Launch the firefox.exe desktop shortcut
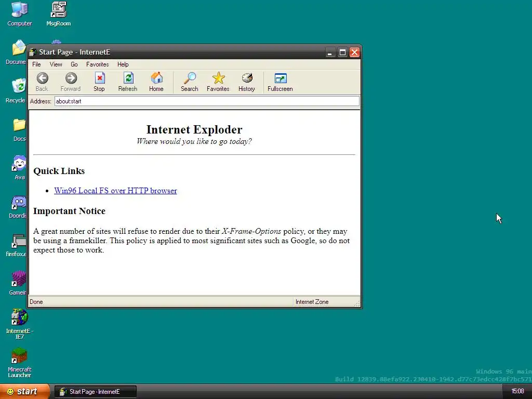This screenshot has width=532, height=399. [19, 241]
